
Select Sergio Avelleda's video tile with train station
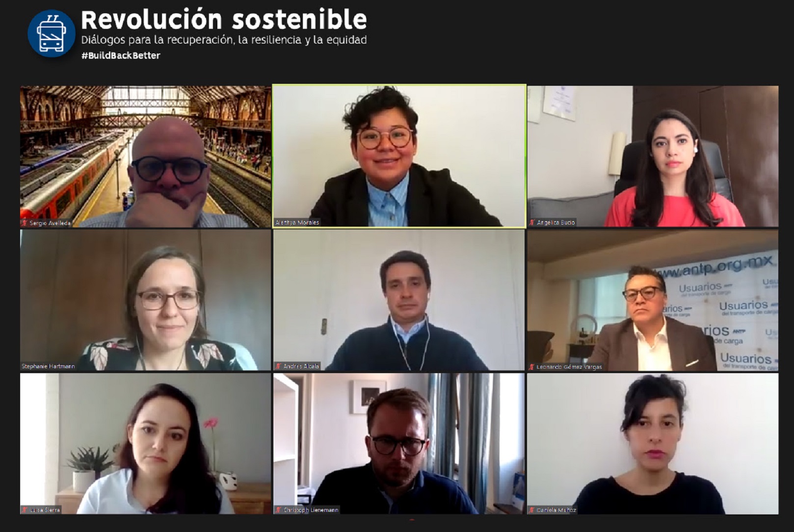(145, 156)
